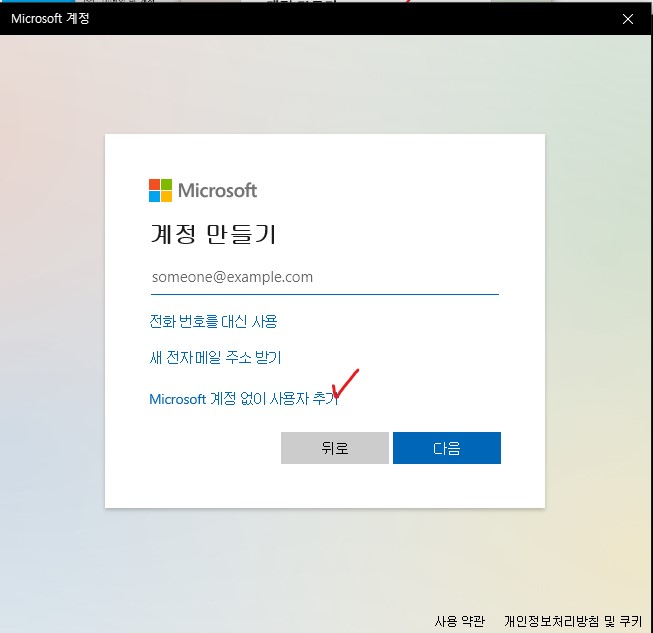Choose 'Microsoft 계정 없이 사용자 추가' link
This screenshot has width=653, height=633.
point(244,399)
